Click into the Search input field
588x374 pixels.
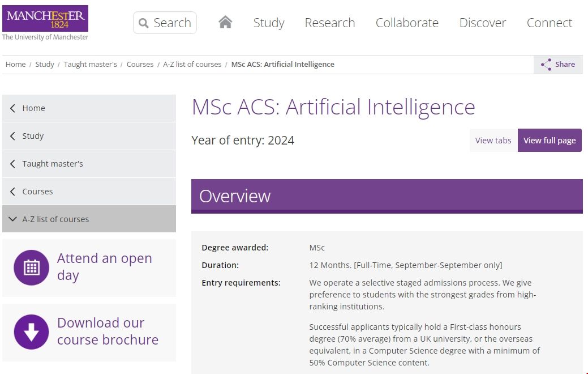[173, 23]
